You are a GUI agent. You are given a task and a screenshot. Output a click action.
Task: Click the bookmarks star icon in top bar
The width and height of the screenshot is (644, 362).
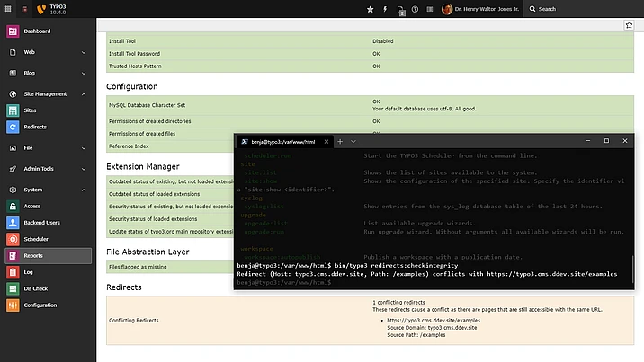click(370, 8)
